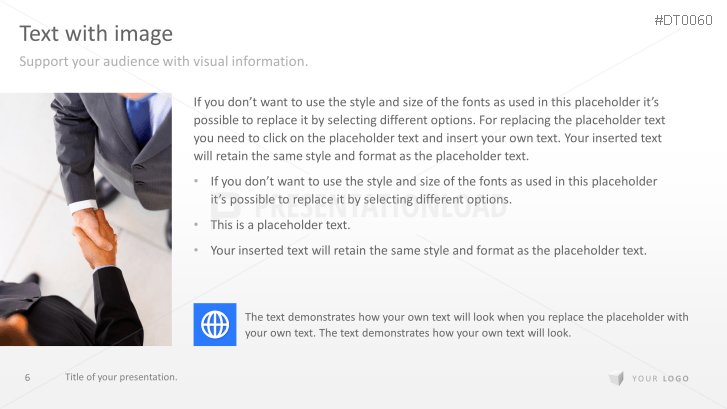Click 'This is a placeholder text.' bullet

(x=280, y=225)
